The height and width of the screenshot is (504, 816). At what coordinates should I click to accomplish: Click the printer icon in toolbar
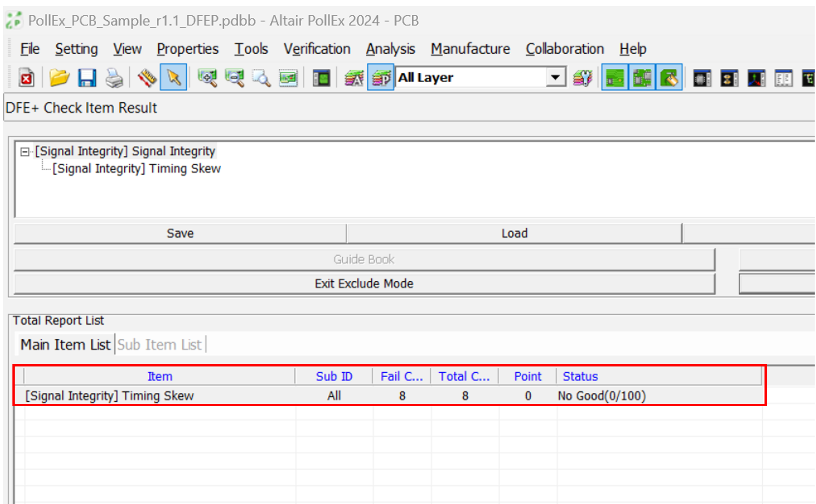115,78
